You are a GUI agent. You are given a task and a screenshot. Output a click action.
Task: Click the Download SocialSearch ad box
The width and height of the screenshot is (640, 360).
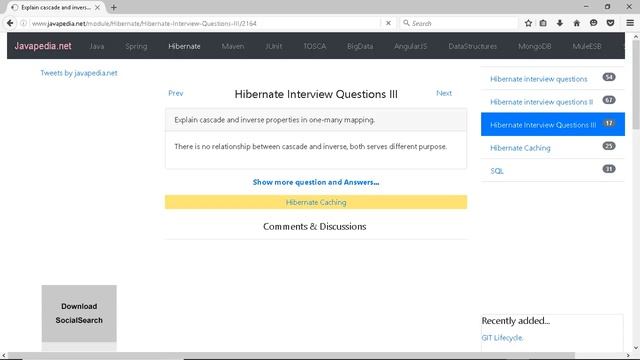[79, 313]
